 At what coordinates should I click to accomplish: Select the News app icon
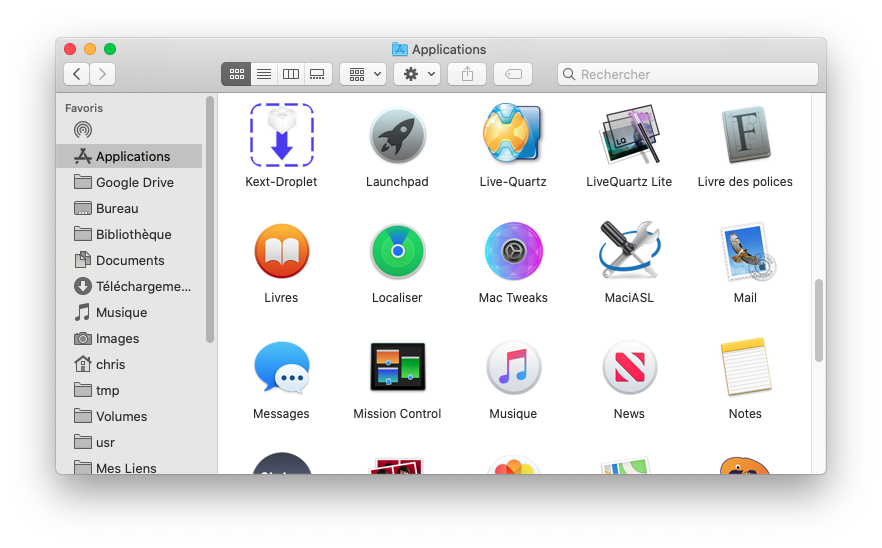pyautogui.click(x=629, y=367)
